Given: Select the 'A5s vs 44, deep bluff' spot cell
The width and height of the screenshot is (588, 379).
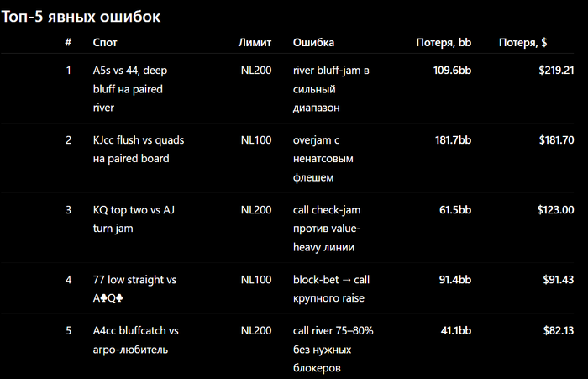Looking at the screenshot, I should point(130,89).
